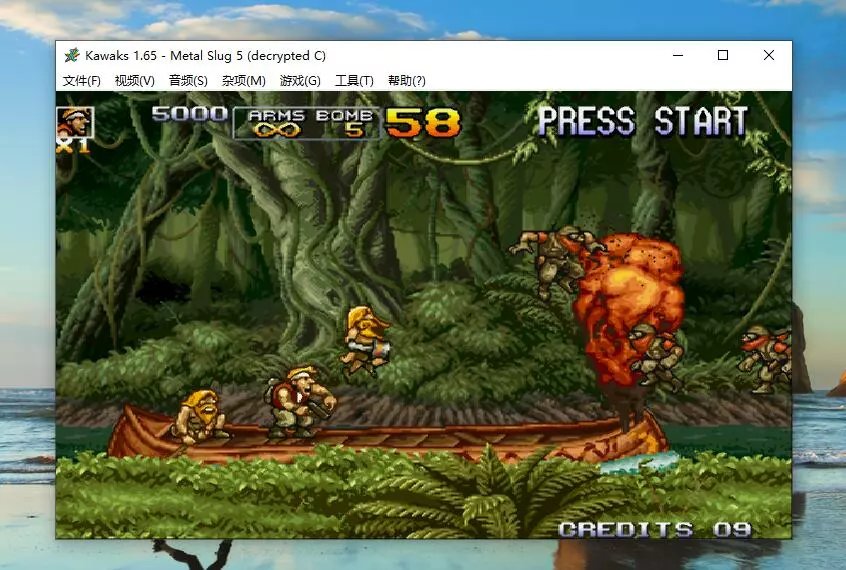Click the orange explosion on the boat
This screenshot has height=570, width=846.
click(x=628, y=300)
